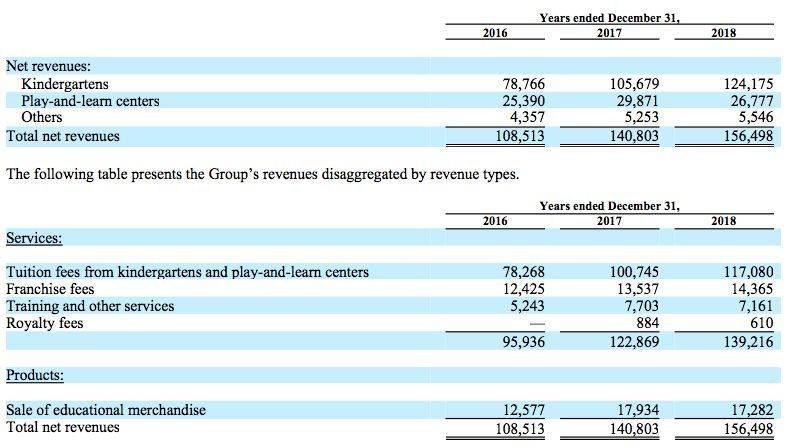Select 2017 column header above Net revenues
The image size is (788, 448).
(x=609, y=33)
